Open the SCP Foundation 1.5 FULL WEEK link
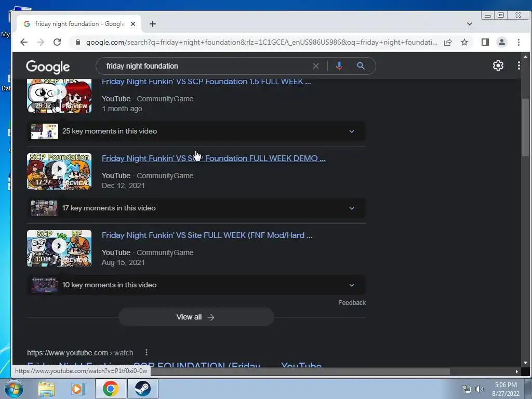The image size is (532, 399). pos(206,82)
